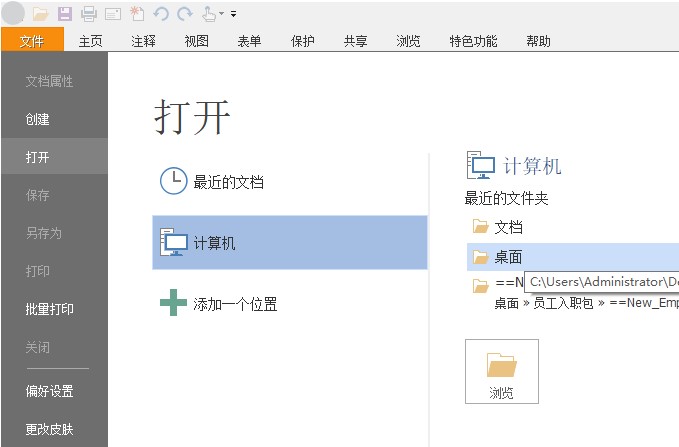Open the 共享 tab

[x=356, y=41]
